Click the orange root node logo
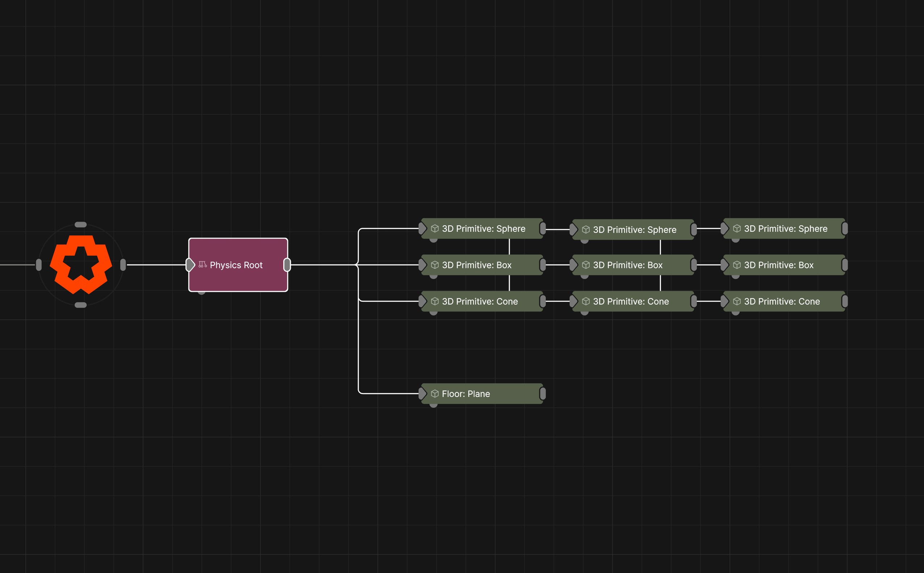This screenshot has height=573, width=924. coord(81,264)
